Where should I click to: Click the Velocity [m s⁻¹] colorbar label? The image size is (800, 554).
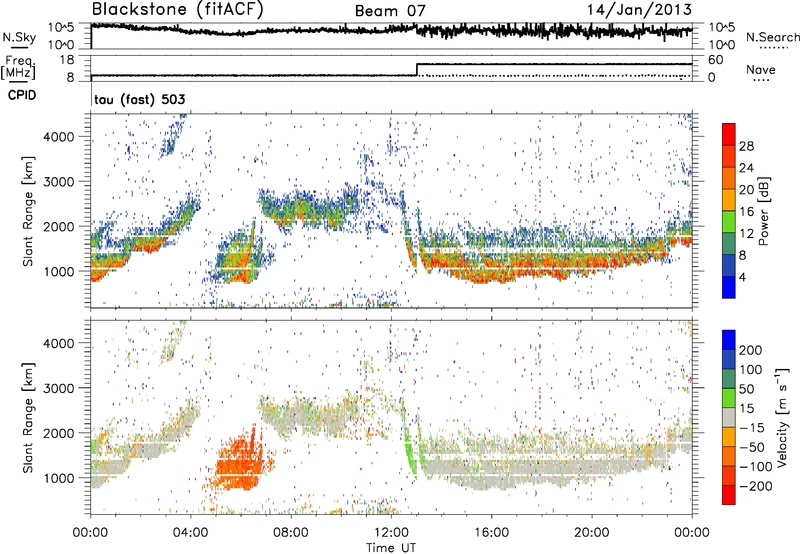782,417
